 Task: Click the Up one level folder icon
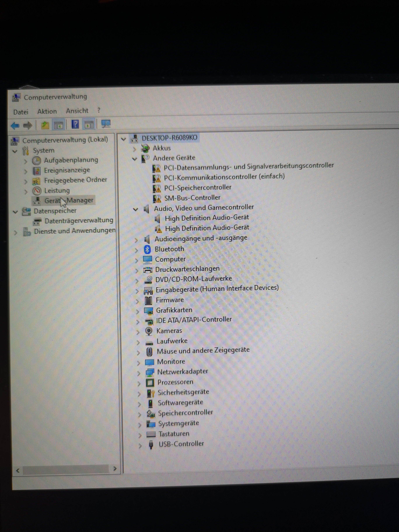[x=45, y=125]
